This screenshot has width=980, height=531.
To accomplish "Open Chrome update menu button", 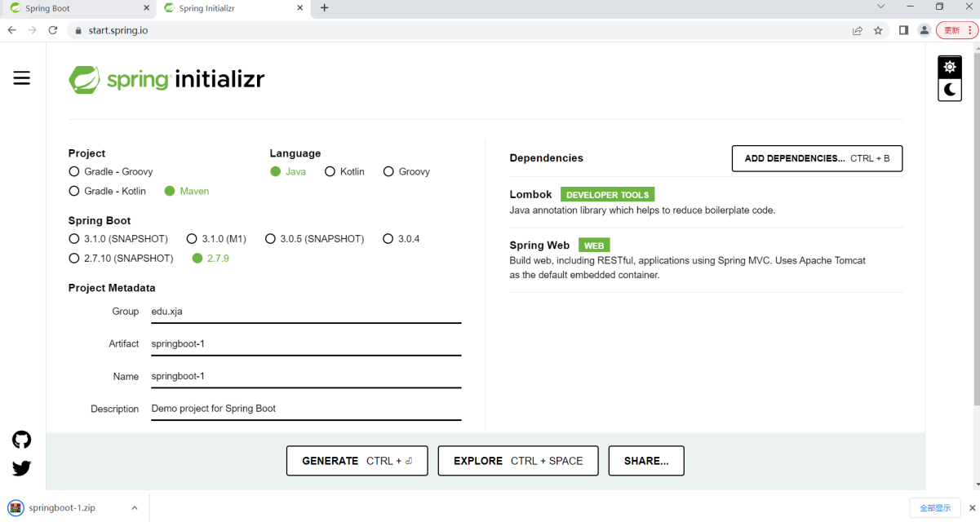I will 956,30.
